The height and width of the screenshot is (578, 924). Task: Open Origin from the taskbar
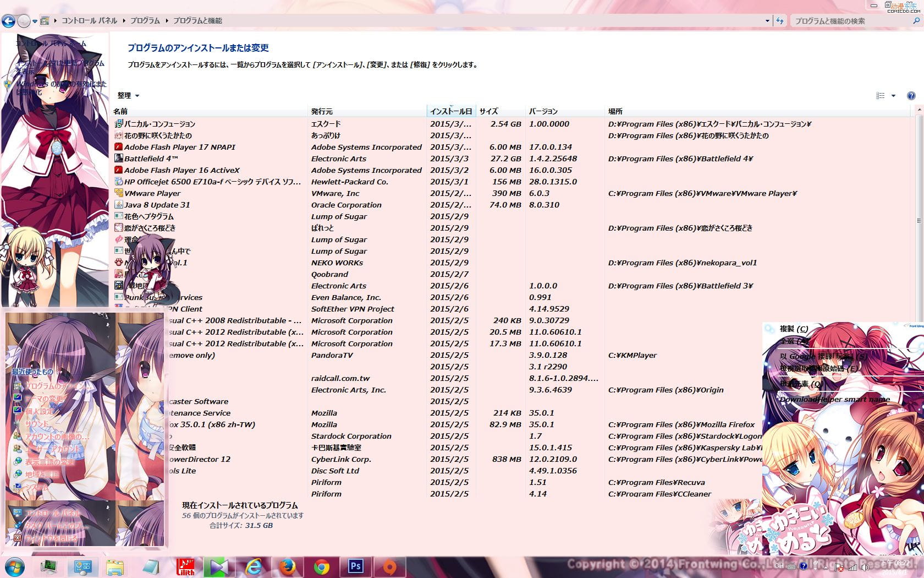pyautogui.click(x=390, y=566)
